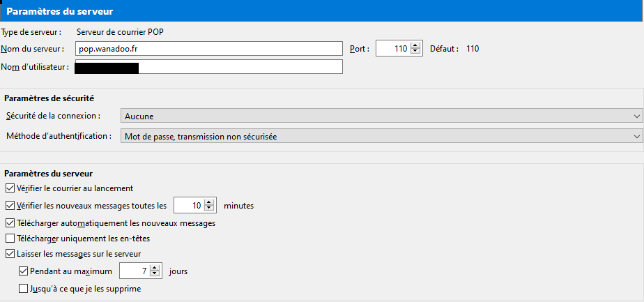The image size is (644, 302).
Task: Open Méthode d'authentification dropdown
Action: pos(381,137)
